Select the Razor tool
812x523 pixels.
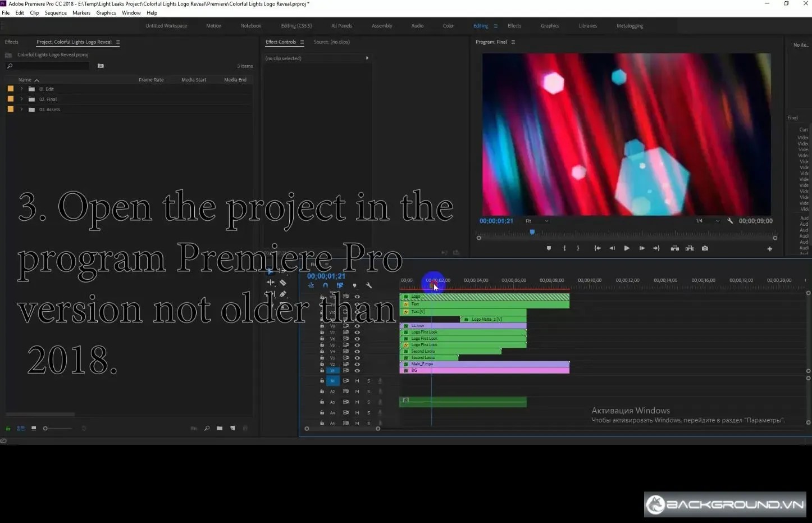click(283, 283)
